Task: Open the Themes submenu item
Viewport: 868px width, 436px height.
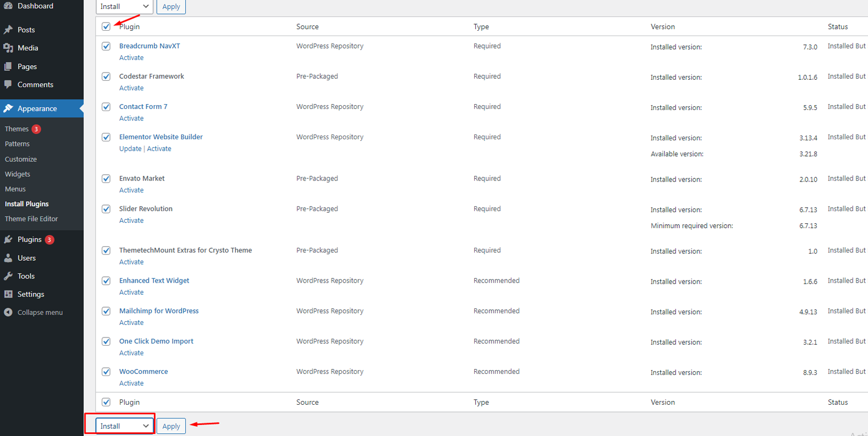Action: point(17,129)
